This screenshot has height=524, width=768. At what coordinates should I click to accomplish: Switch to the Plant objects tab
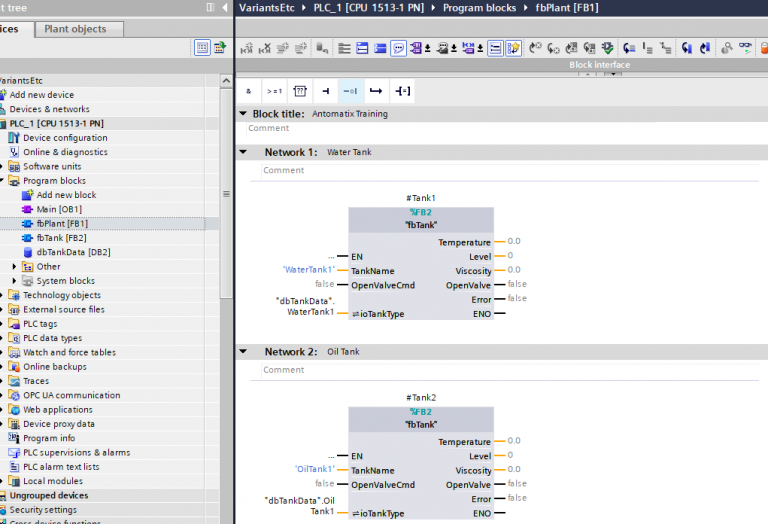pos(75,29)
